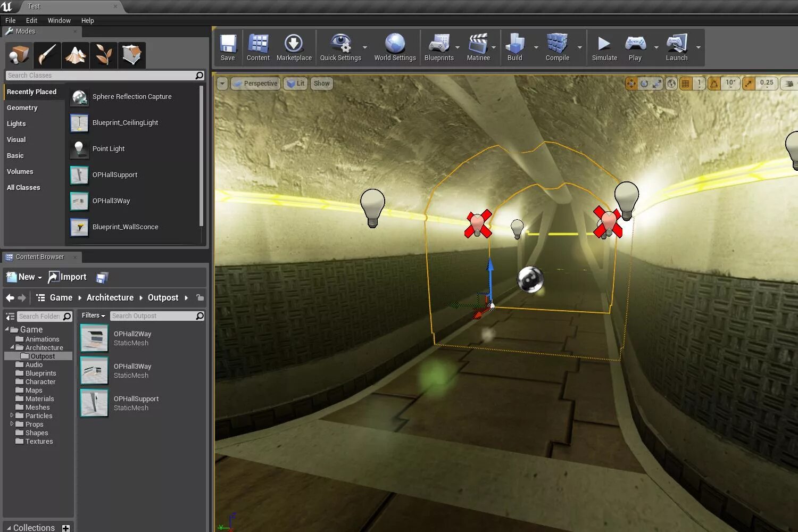Switch to the Lights category in Modes
Viewport: 798px width, 532px height.
click(16, 123)
